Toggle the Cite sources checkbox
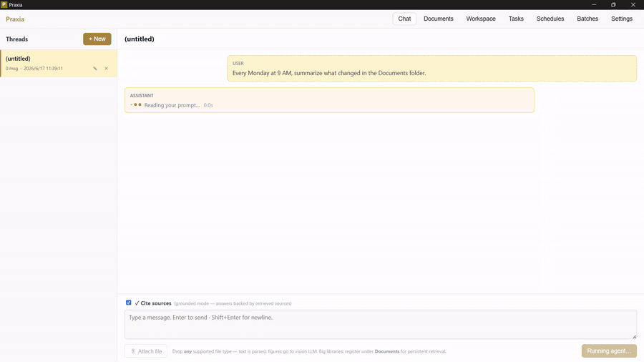The height and width of the screenshot is (362, 644). (x=129, y=303)
